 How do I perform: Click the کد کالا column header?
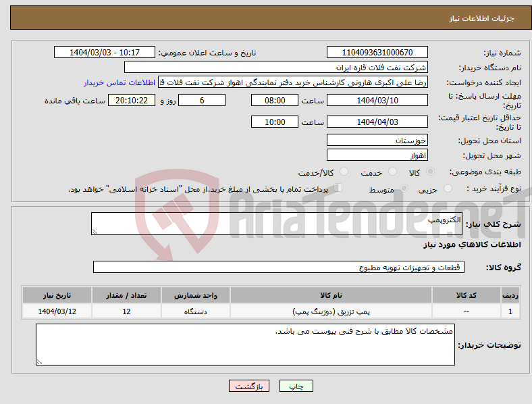[x=467, y=295]
